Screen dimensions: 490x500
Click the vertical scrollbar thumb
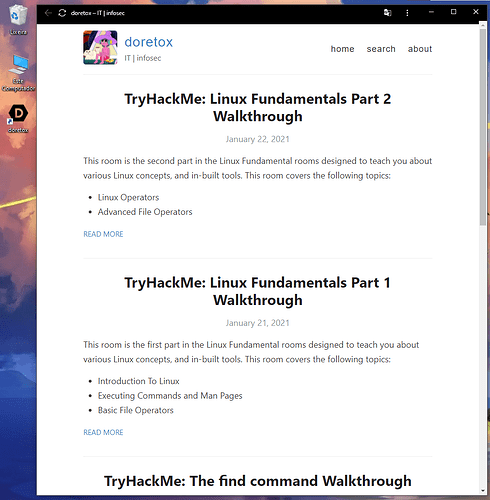coord(483,127)
